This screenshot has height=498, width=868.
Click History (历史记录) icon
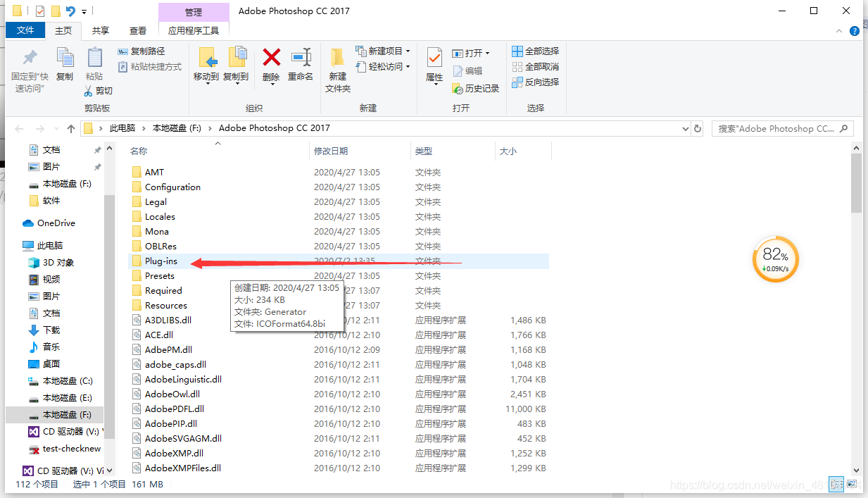[x=458, y=88]
